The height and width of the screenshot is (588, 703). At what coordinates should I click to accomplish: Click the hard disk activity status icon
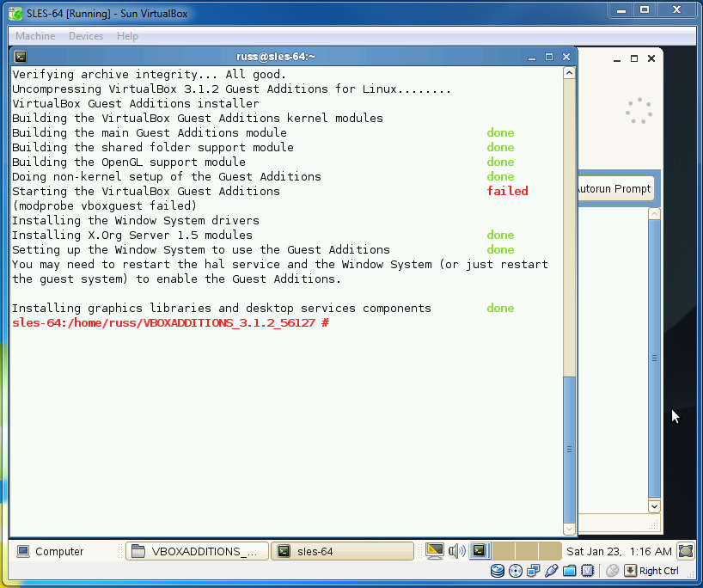498,571
